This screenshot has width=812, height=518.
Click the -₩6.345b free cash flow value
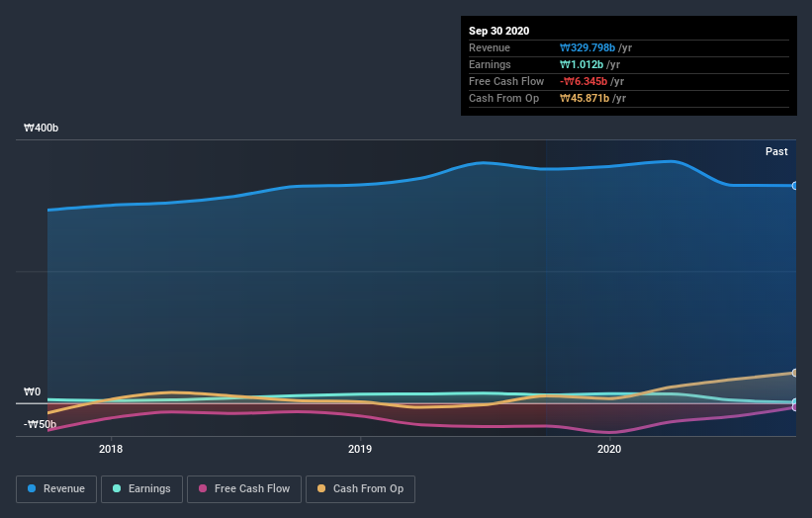click(584, 81)
